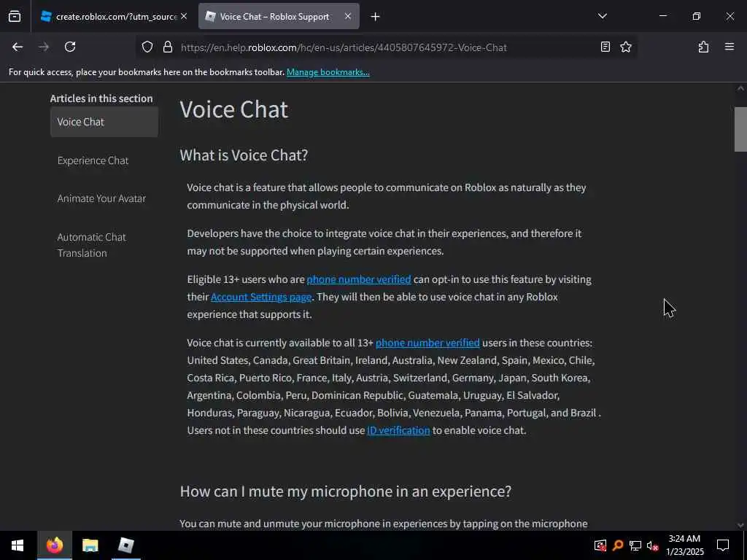The height and width of the screenshot is (560, 747).
Task: Click the scrollbar down arrow
Action: (740, 525)
